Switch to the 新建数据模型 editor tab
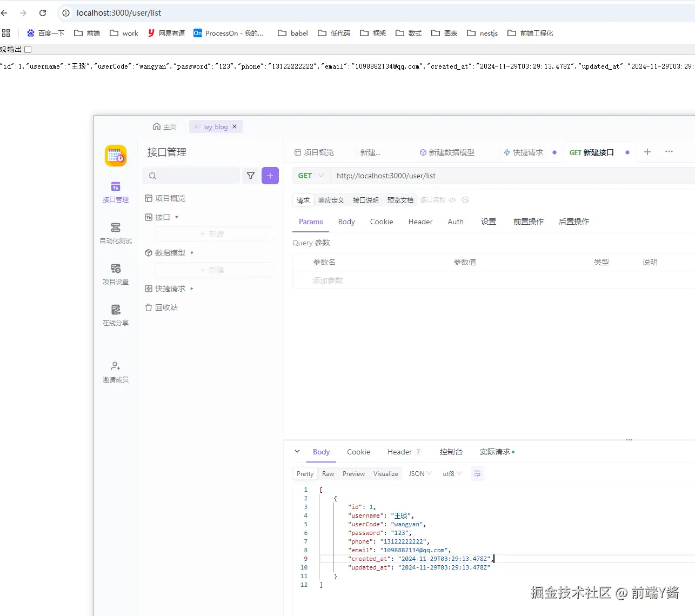Viewport: 695px width, 616px height. tap(447, 152)
